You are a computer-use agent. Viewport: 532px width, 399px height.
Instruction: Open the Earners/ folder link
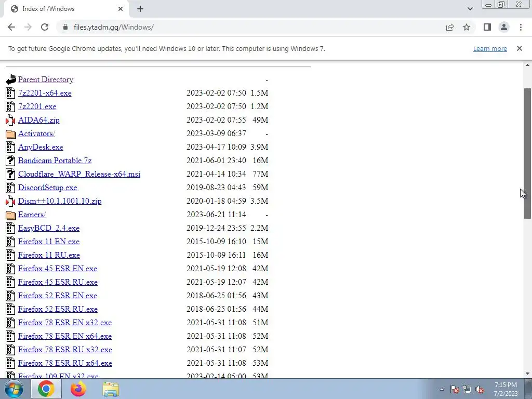click(x=32, y=215)
